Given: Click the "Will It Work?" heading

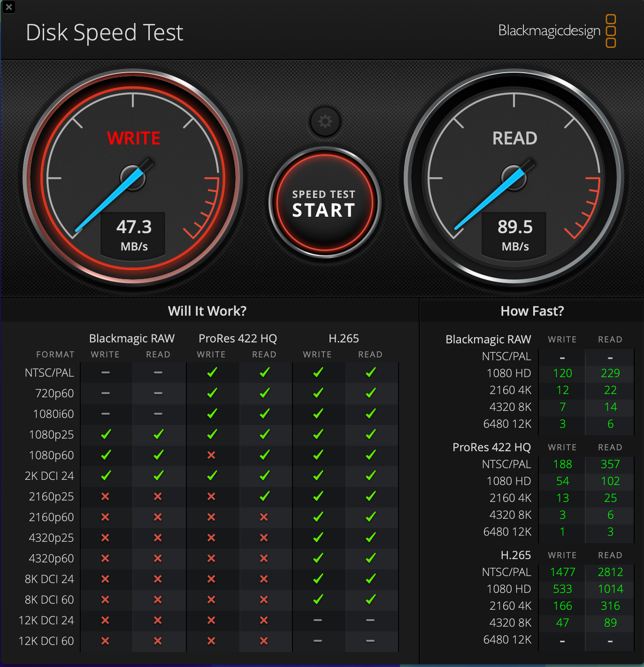Looking at the screenshot, I should coord(207,311).
